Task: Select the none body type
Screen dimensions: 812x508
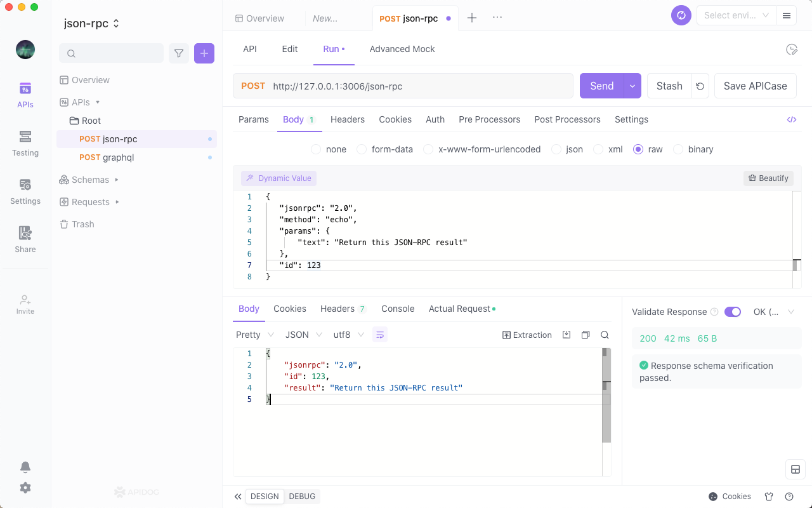Action: coord(316,149)
